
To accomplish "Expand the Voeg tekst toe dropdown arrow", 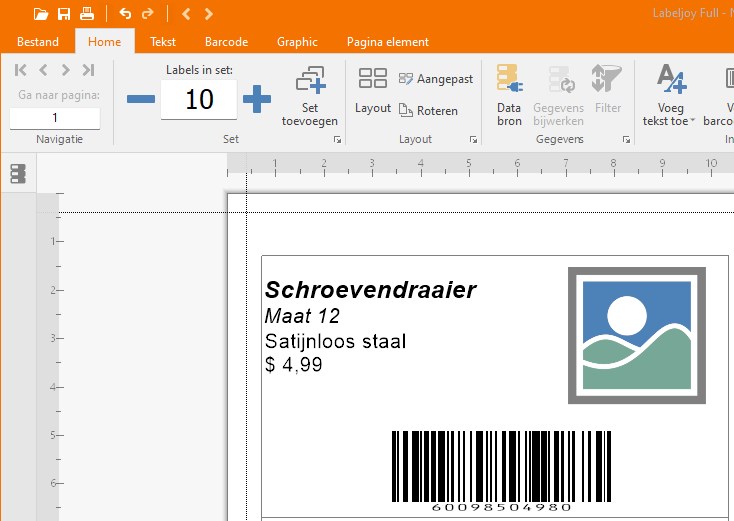I will click(693, 121).
